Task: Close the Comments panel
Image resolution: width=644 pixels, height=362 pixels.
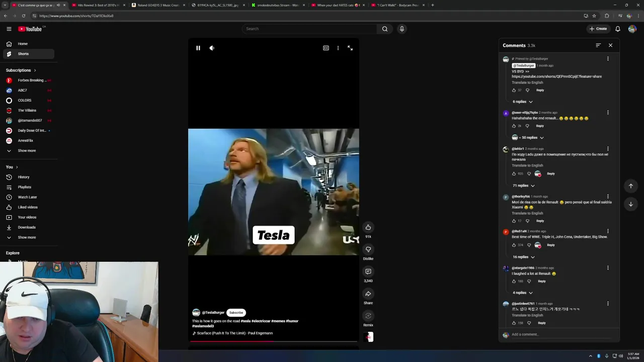Action: [x=610, y=45]
